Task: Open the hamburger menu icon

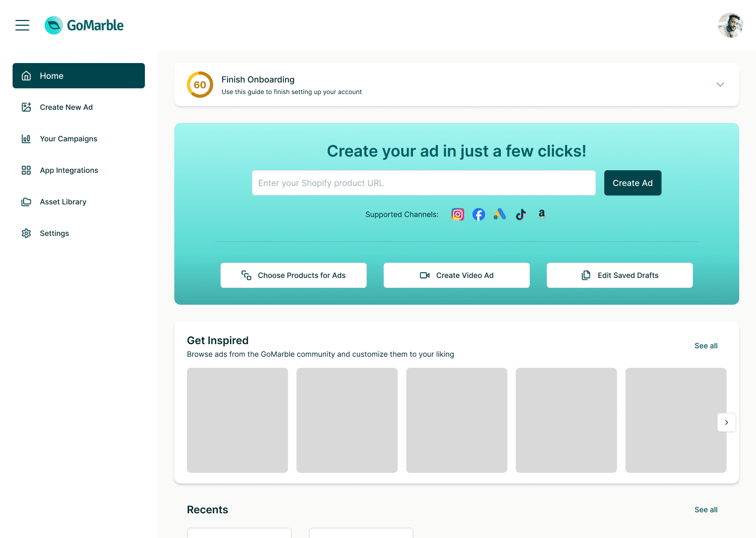Action: coord(22,25)
